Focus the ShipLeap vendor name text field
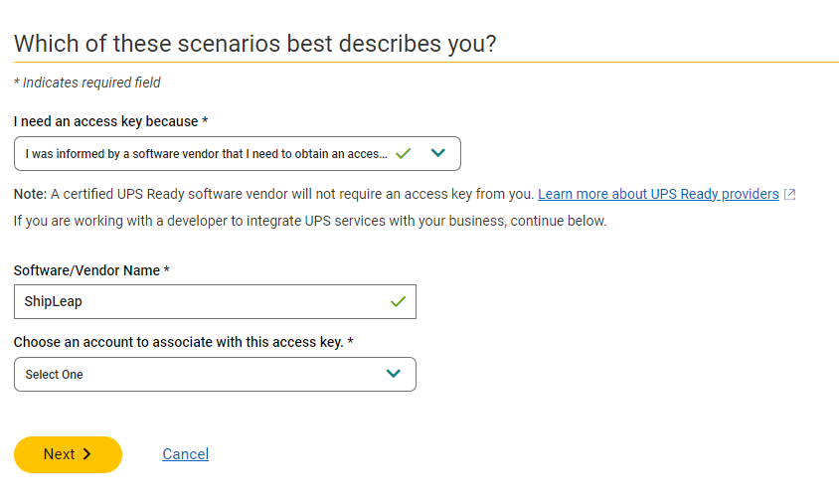The image size is (839, 504). tap(199, 302)
